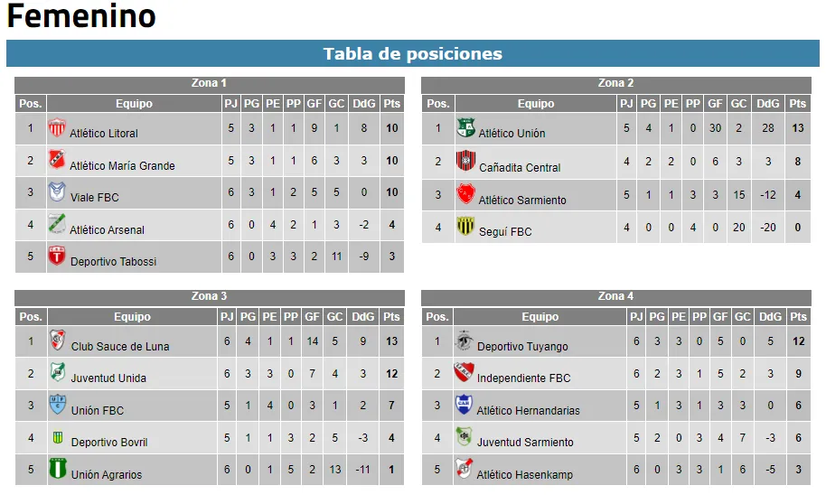Click the Atlético Hasenkamp crest icon

coord(464,470)
